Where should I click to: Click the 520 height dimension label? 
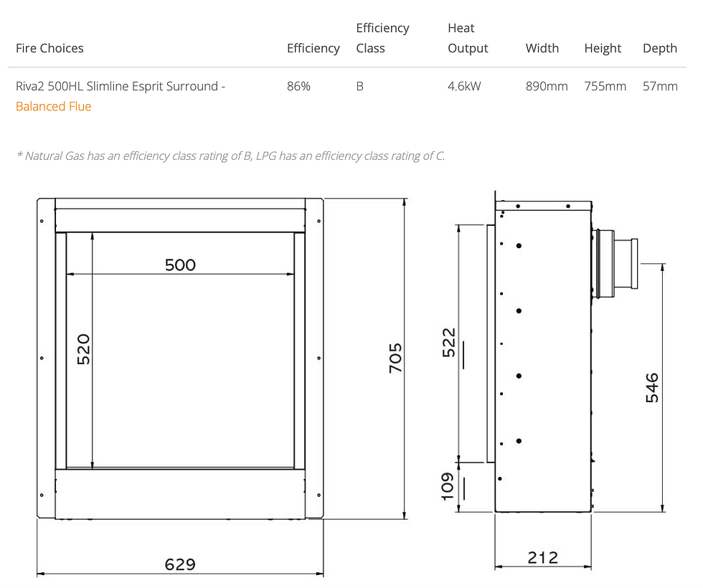pyautogui.click(x=84, y=349)
